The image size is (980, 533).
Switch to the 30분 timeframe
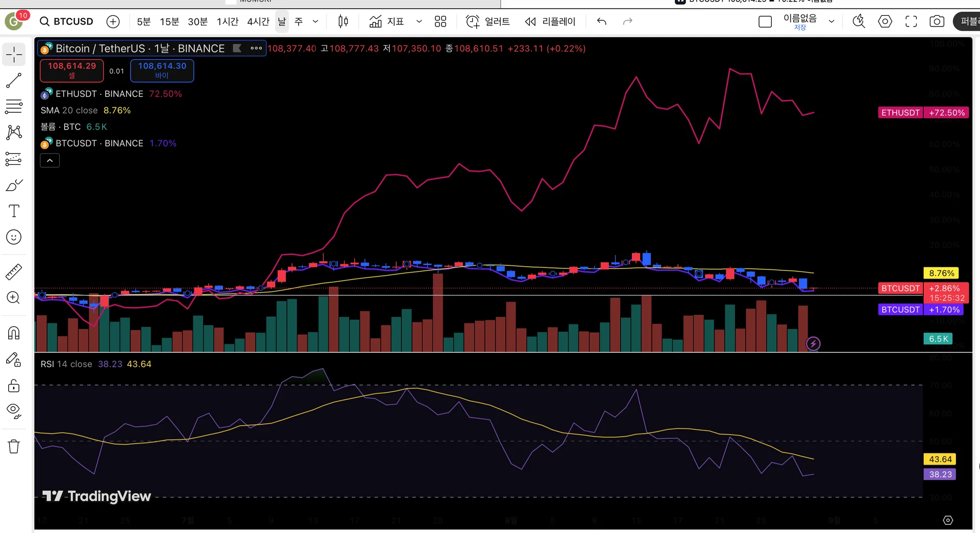tap(198, 21)
